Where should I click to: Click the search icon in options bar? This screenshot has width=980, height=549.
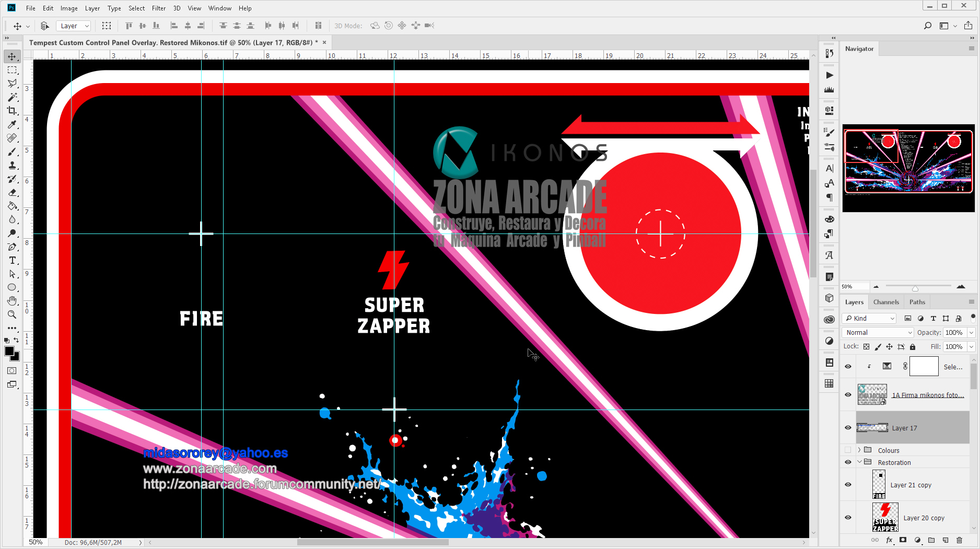click(x=928, y=26)
